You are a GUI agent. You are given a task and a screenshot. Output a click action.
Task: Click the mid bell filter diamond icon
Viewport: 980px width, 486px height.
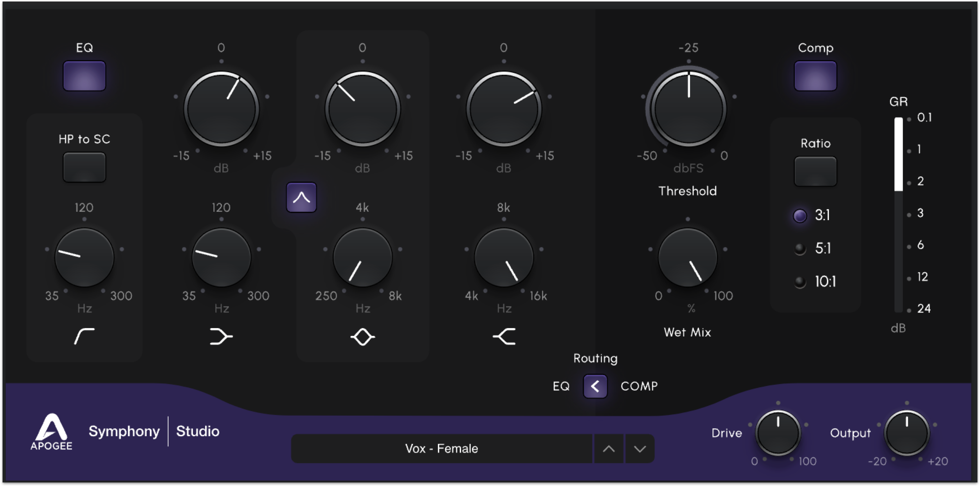point(363,337)
